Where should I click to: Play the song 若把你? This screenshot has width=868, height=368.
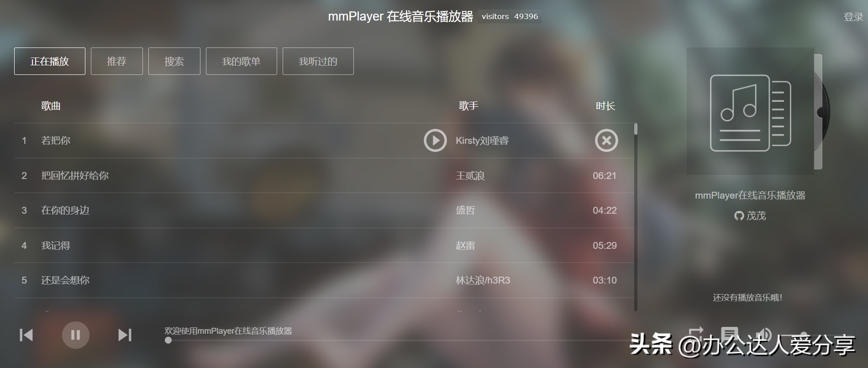[x=435, y=141]
